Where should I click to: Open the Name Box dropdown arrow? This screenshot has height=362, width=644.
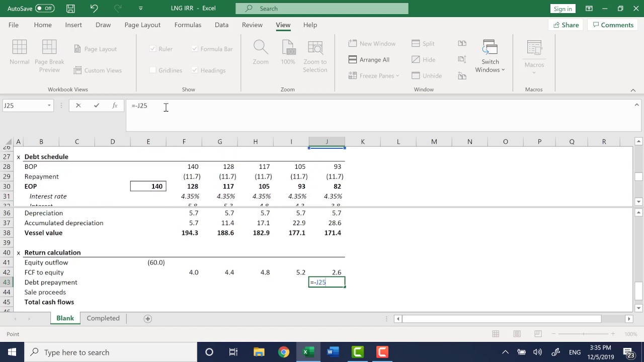tap(49, 106)
